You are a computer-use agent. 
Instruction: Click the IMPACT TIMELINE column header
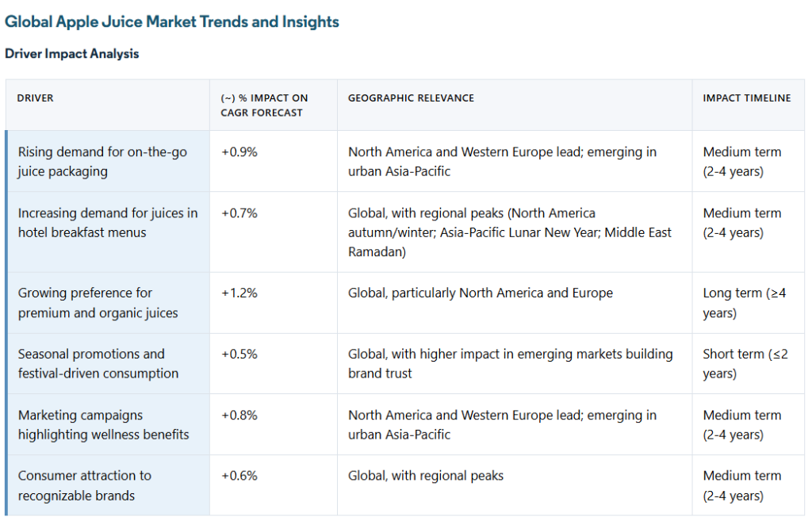[x=746, y=98]
